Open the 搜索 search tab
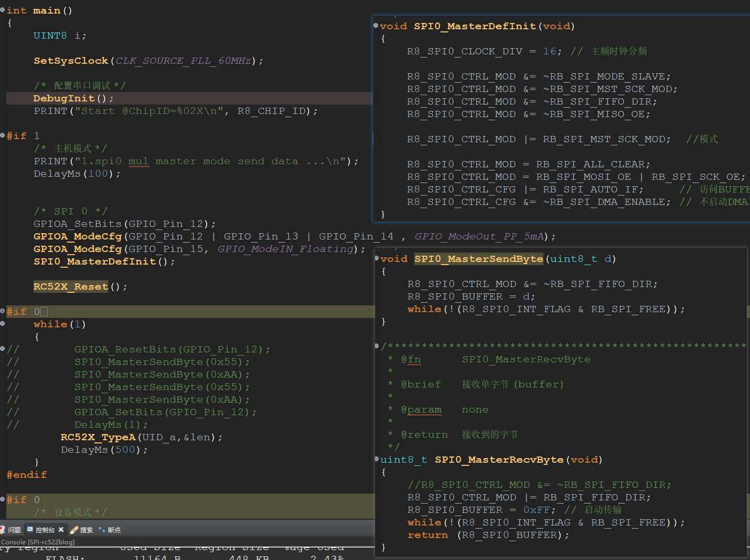Viewport: 750px width, 560px height. [x=82, y=530]
